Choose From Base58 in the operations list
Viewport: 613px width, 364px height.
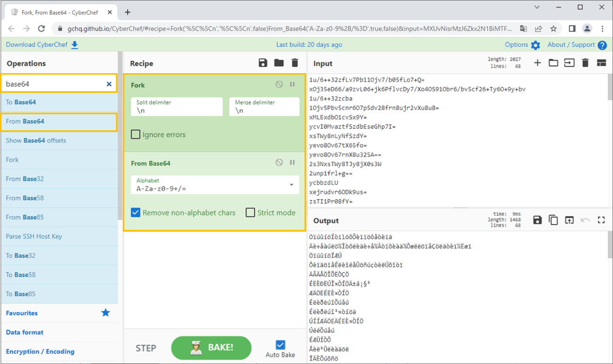pyautogui.click(x=25, y=198)
